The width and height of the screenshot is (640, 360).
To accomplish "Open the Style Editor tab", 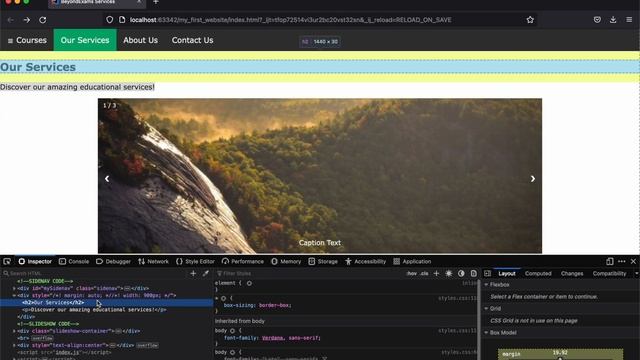I will pos(195,262).
